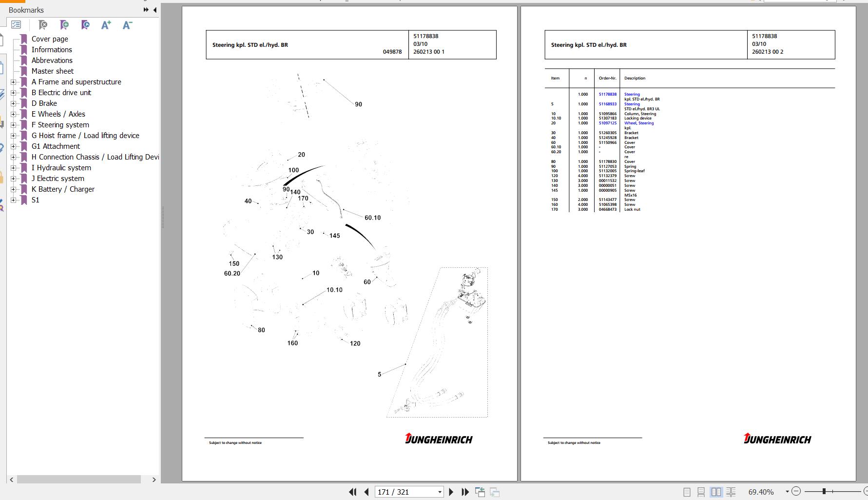
Task: Open order number link 51168933
Action: (607, 104)
